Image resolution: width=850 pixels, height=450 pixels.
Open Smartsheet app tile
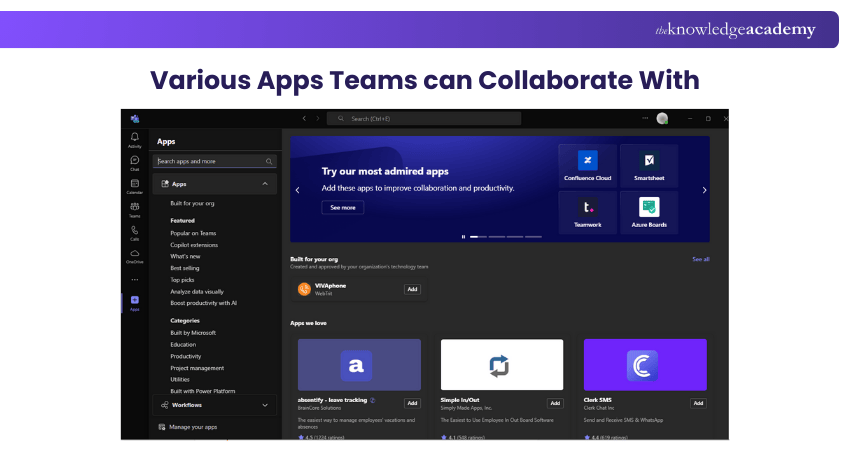[x=649, y=165]
